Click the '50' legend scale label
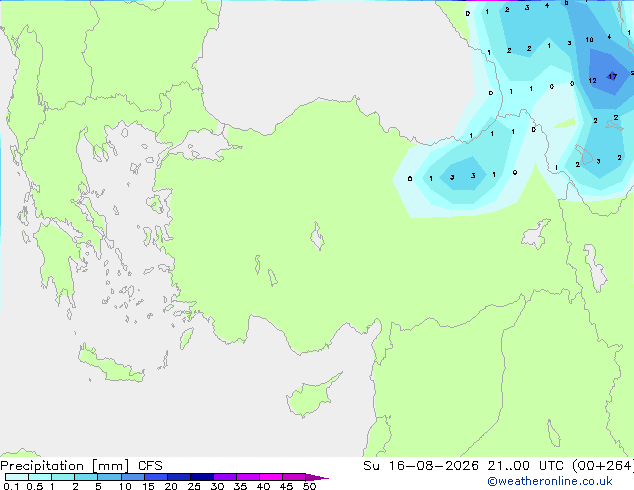Image resolution: width=634 pixels, height=490 pixels. pos(309,486)
